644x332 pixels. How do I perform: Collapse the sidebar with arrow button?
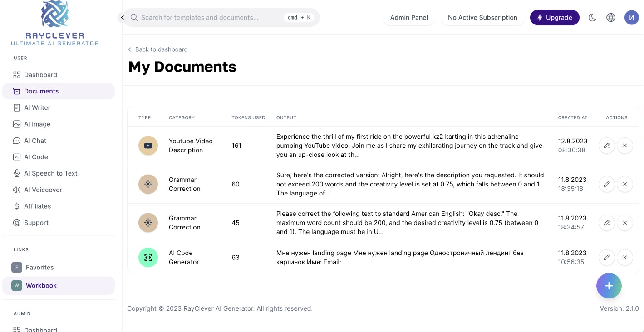(122, 17)
